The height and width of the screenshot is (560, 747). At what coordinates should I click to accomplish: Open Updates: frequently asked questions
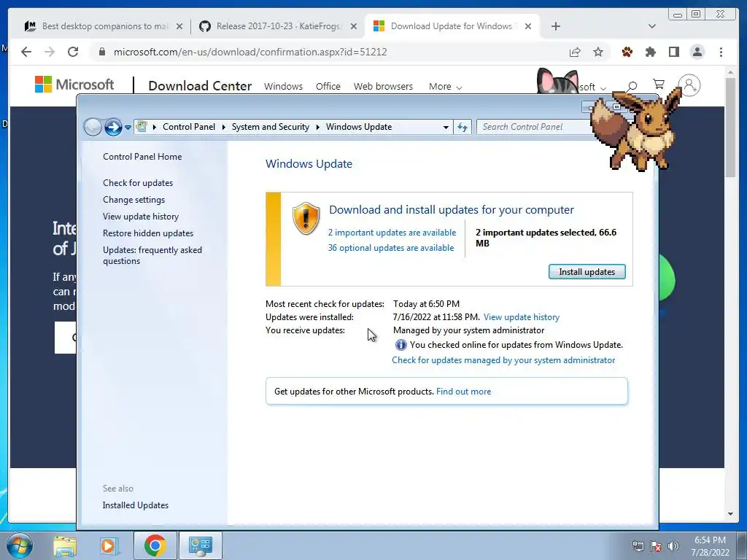pos(152,255)
